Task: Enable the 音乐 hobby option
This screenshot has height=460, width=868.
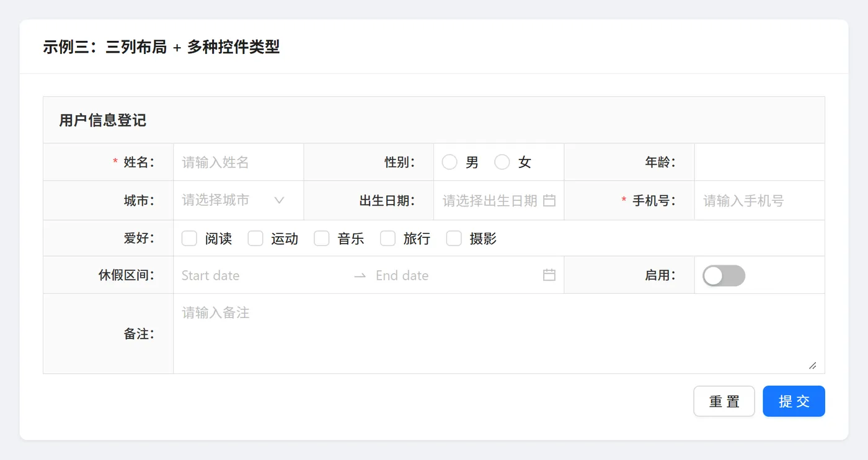Action: click(x=321, y=239)
